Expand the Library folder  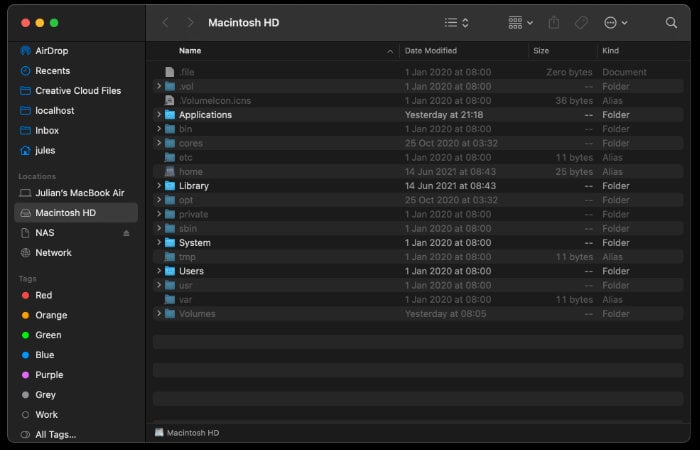[158, 185]
